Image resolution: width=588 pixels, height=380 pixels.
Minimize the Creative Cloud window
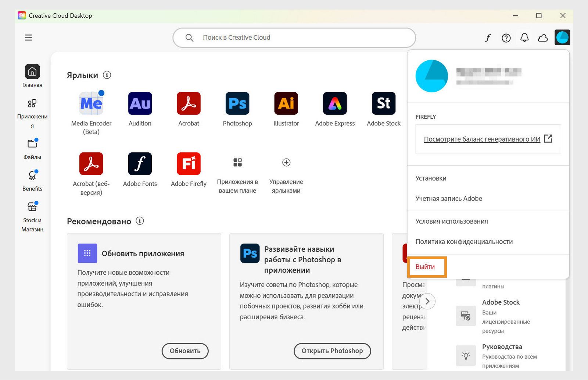pyautogui.click(x=515, y=15)
